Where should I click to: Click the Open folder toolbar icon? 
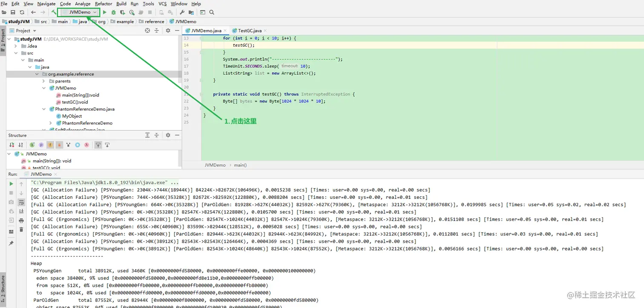[4, 12]
